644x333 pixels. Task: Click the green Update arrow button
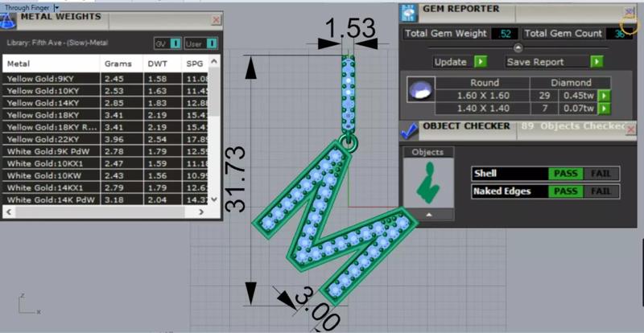481,62
